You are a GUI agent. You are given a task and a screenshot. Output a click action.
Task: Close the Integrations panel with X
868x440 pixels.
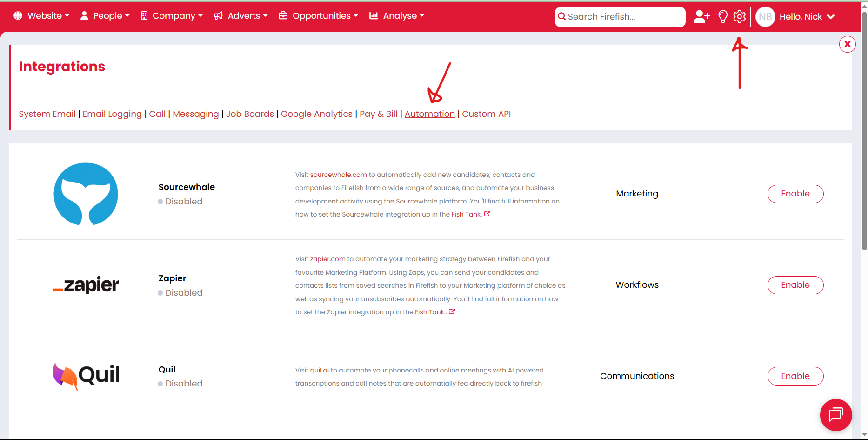(848, 44)
